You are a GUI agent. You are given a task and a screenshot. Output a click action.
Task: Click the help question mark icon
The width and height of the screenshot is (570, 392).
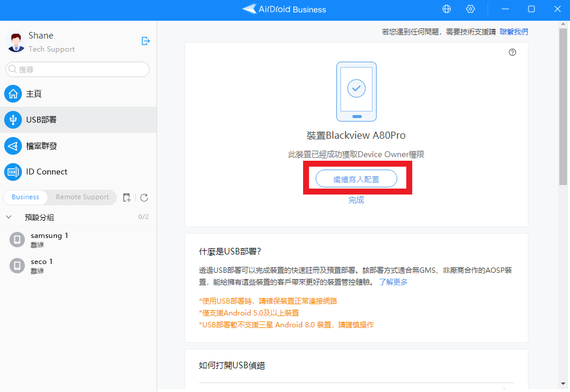click(512, 52)
